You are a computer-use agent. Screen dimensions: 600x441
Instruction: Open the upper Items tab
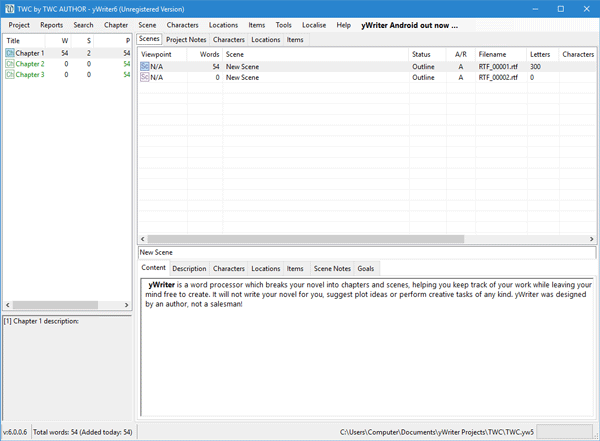(x=295, y=40)
